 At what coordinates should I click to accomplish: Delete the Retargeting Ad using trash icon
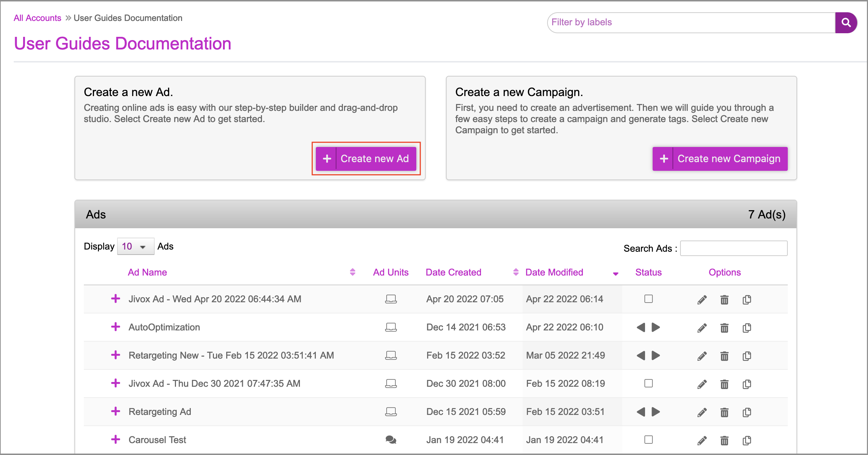724,412
